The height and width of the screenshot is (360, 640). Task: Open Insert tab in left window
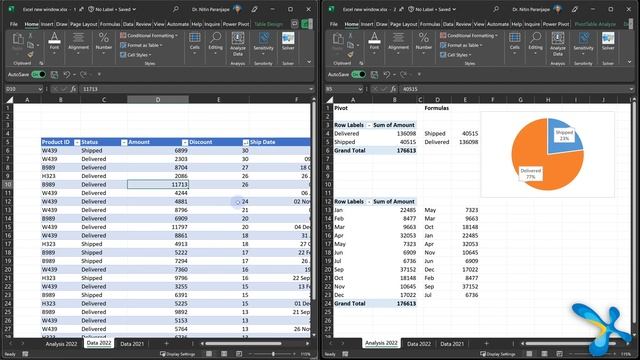pos(47,24)
